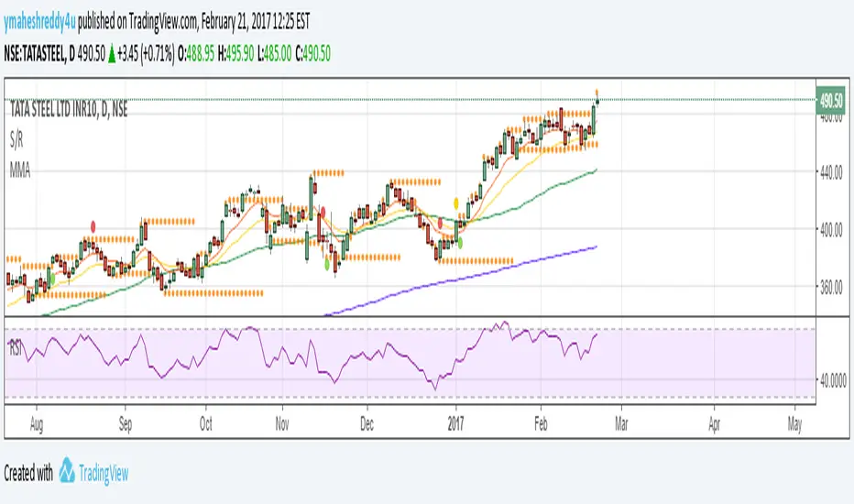Click the green dot marker near November
854x504 pixels.
point(327,262)
